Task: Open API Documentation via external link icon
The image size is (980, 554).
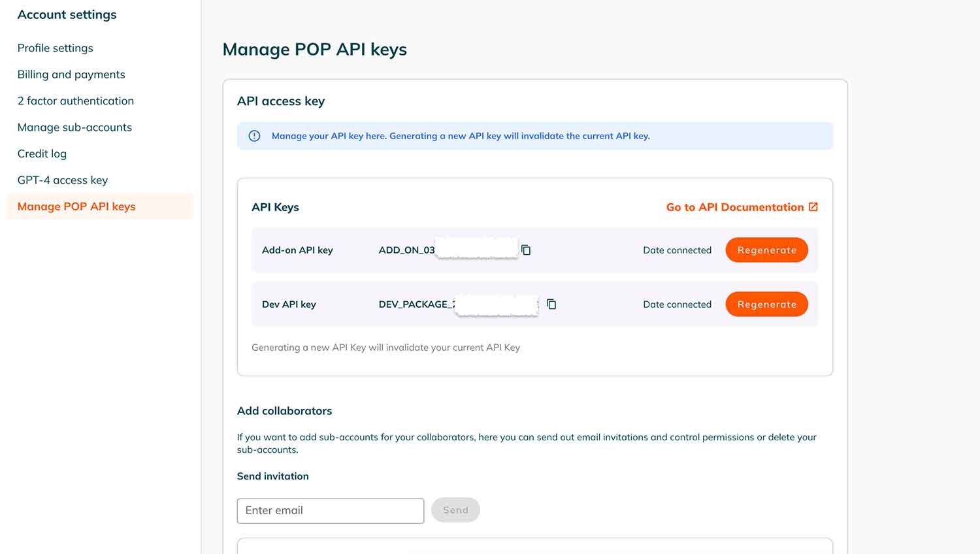Action: [x=813, y=206]
